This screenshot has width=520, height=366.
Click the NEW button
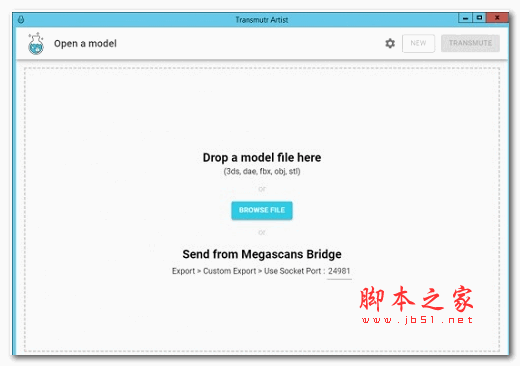[x=418, y=43]
